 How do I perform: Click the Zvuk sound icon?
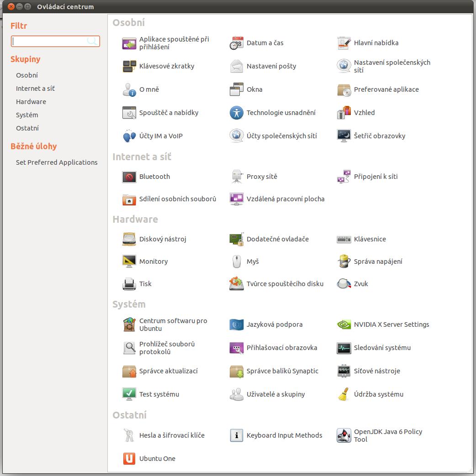click(344, 284)
